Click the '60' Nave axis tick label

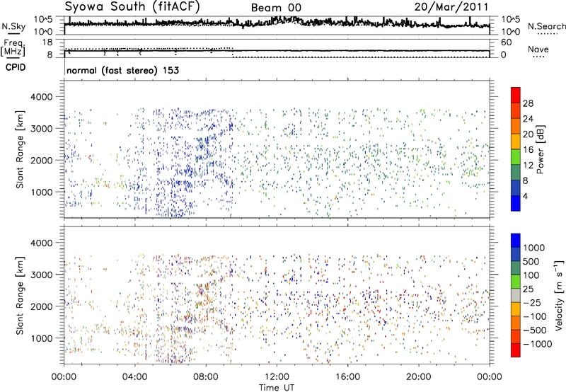coord(507,42)
